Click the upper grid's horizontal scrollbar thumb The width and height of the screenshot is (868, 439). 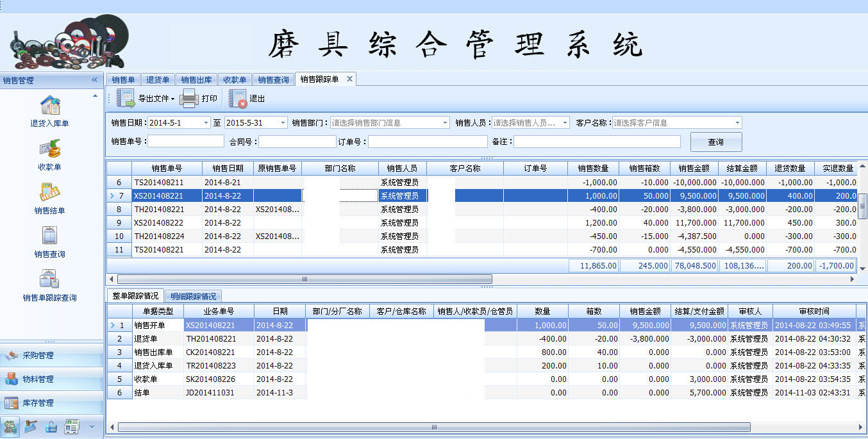point(305,279)
